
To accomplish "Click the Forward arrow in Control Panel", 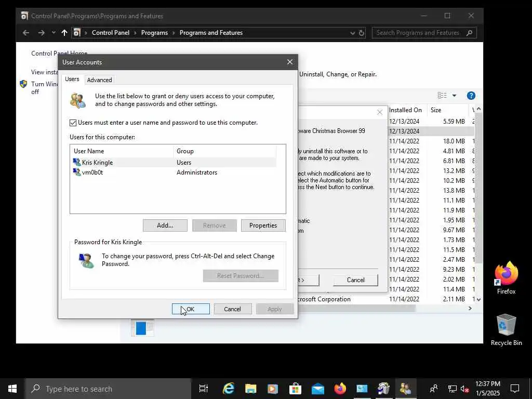I will (x=41, y=33).
